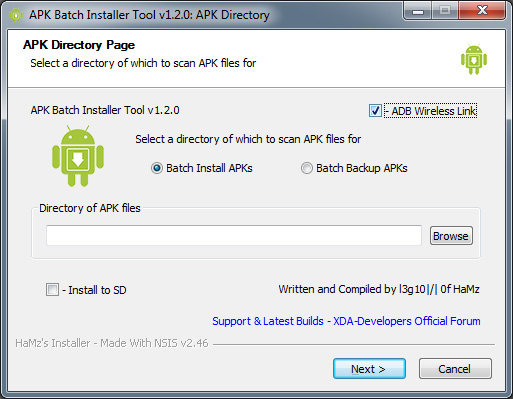Click the 'HaMz's Installer - Made With NSIS' text
This screenshot has height=399, width=513.
(x=112, y=343)
